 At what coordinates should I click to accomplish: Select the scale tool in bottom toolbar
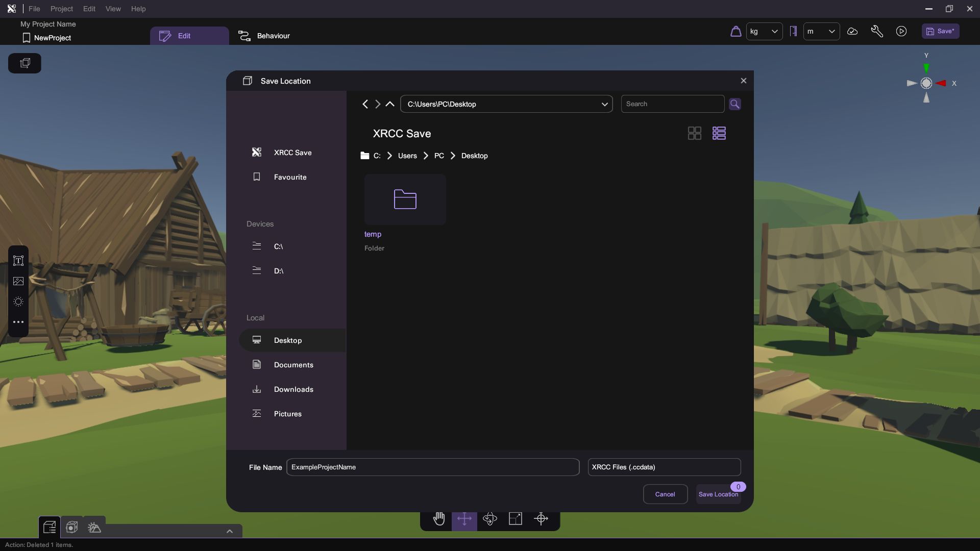point(516,519)
